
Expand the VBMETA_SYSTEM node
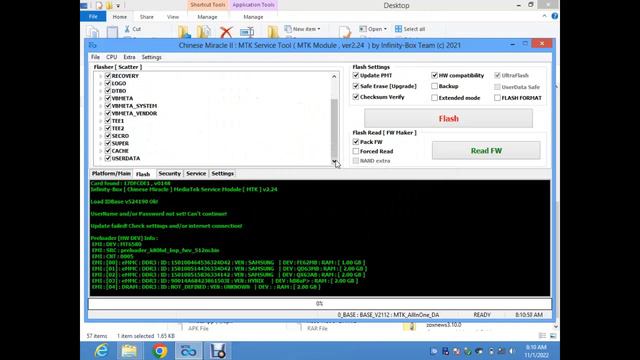tap(100, 106)
